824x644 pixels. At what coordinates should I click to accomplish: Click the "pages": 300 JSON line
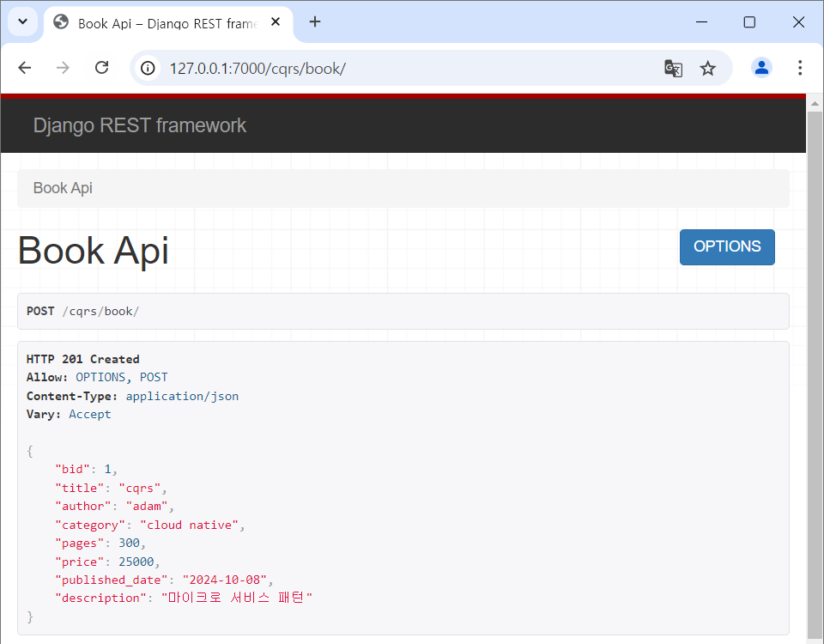coord(100,543)
